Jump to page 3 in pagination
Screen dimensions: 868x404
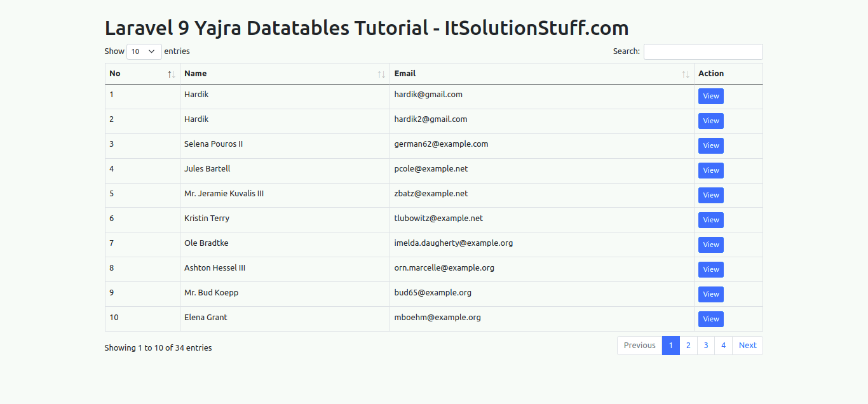[705, 346]
